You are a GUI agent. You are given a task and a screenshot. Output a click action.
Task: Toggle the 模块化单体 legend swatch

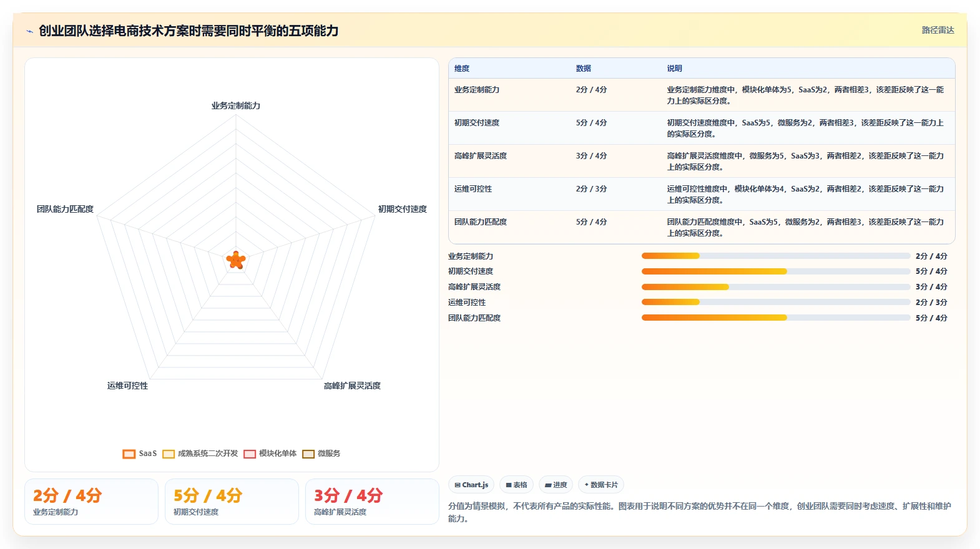(250, 454)
